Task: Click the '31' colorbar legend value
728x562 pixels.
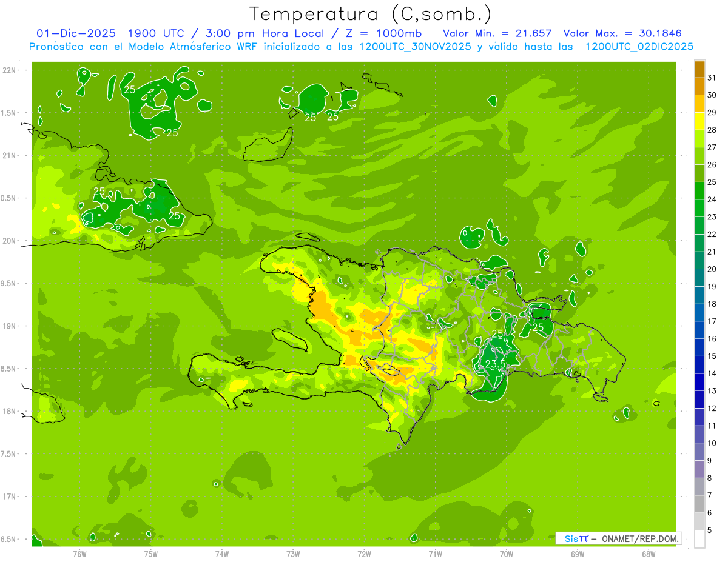Action: tap(712, 77)
